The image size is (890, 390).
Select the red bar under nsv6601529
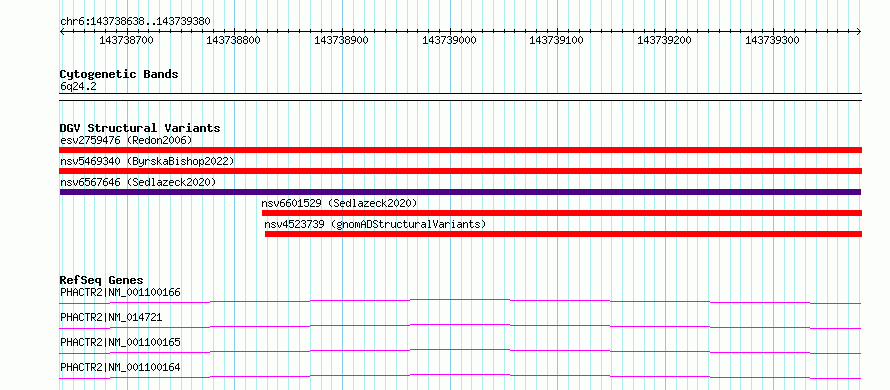pos(562,213)
